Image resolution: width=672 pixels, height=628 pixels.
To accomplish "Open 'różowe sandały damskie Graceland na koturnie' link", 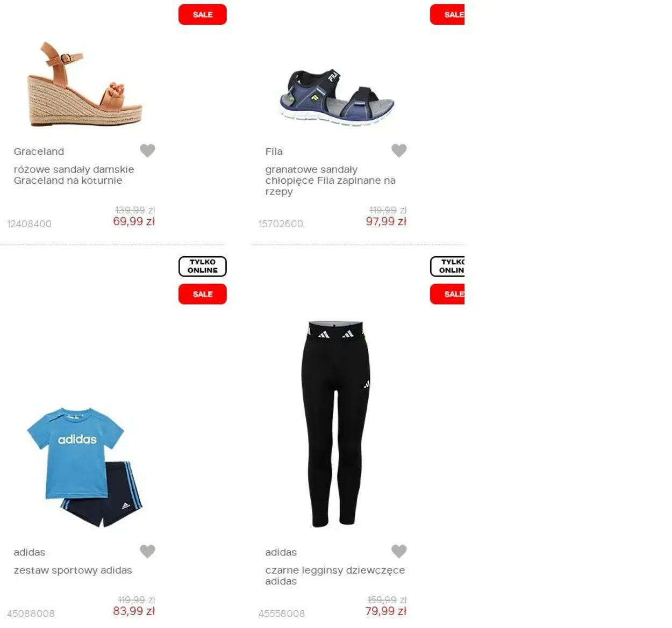I will [74, 175].
